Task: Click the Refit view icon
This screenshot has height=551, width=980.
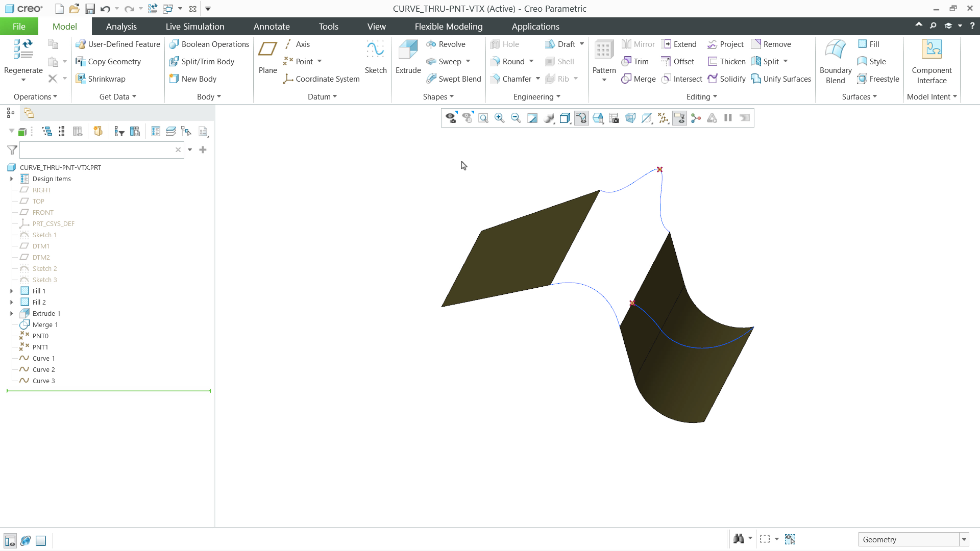Action: click(x=483, y=118)
